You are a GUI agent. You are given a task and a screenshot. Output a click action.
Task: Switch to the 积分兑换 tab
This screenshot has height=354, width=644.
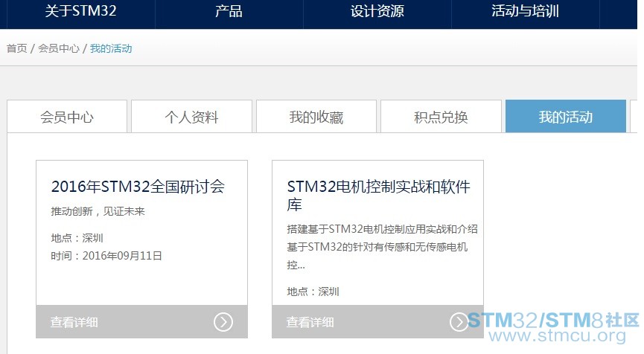pos(441,117)
